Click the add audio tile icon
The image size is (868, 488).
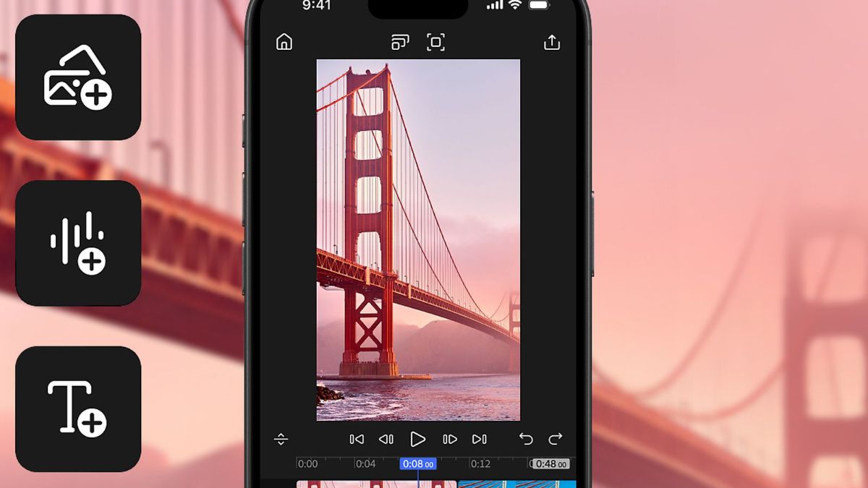(78, 243)
